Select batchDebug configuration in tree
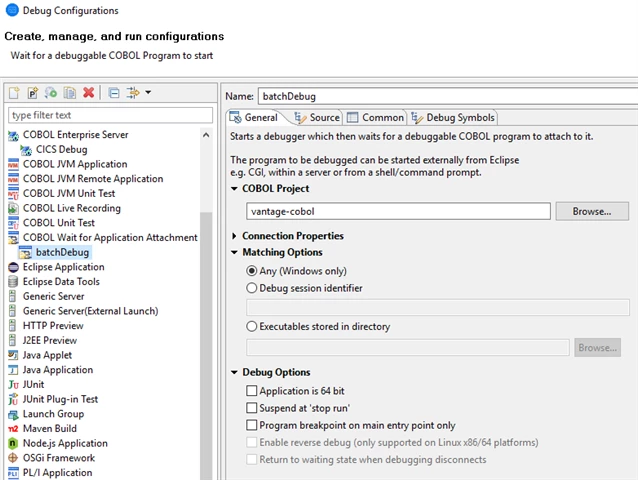This screenshot has width=638, height=480. (x=62, y=252)
